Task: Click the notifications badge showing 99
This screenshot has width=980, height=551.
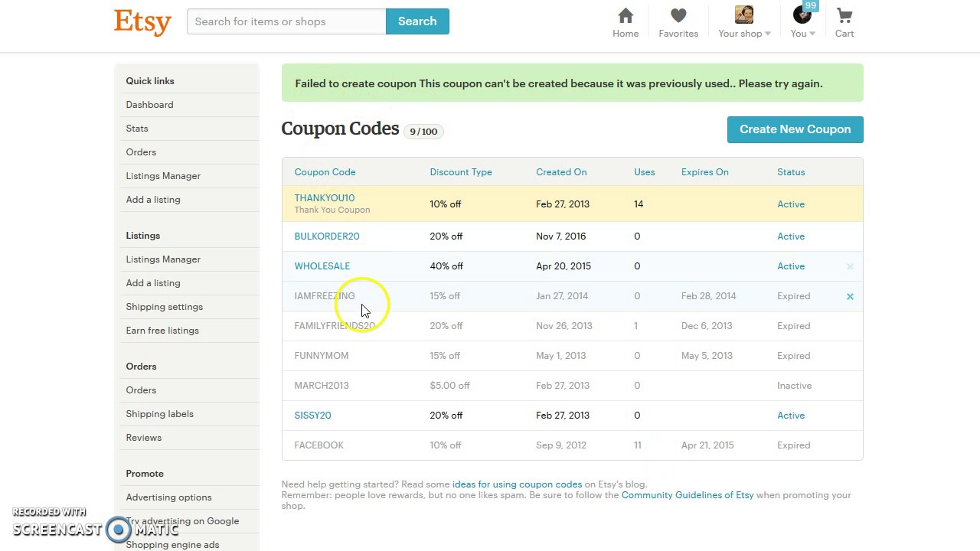Action: click(x=811, y=6)
